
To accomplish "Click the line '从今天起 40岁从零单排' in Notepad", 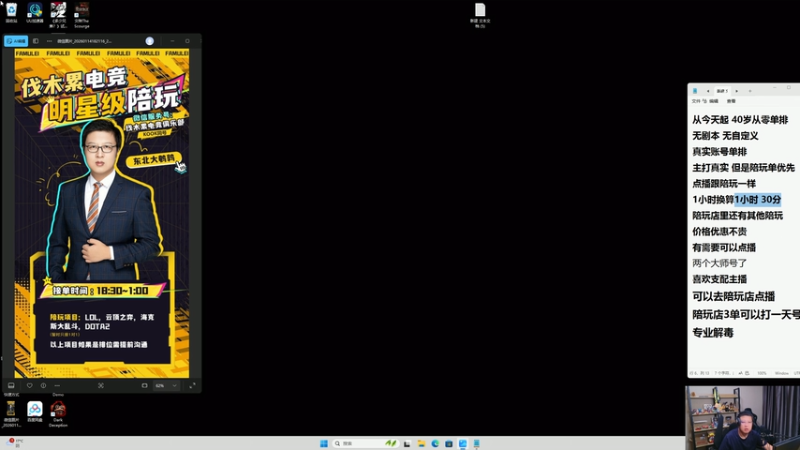I will (740, 120).
